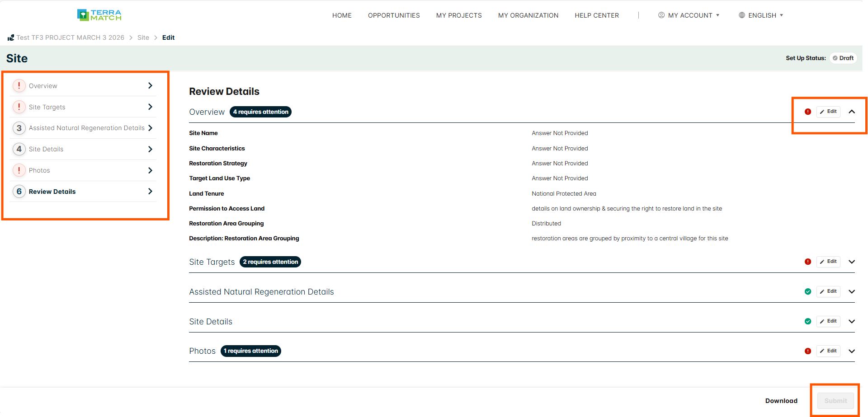Collapse the Overview review section
Viewport: 868px width, 417px height.
point(852,112)
